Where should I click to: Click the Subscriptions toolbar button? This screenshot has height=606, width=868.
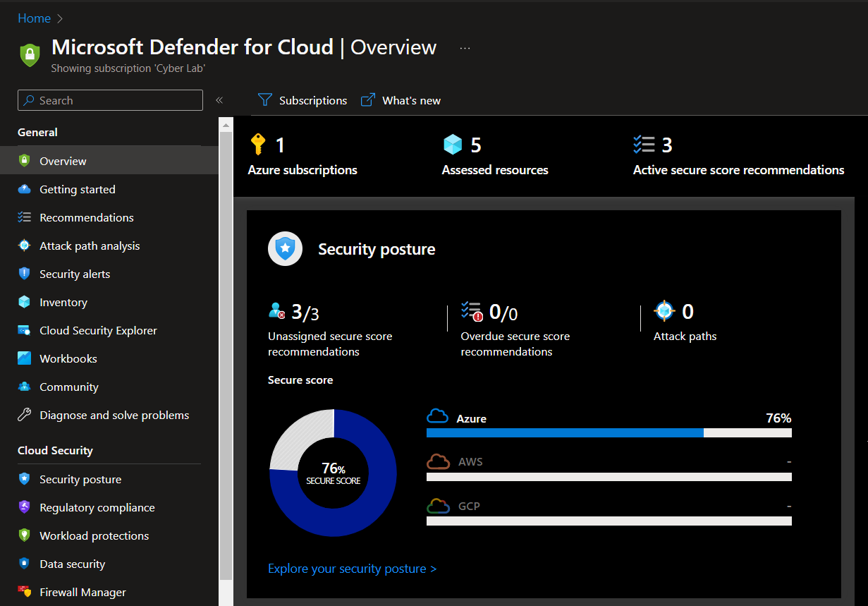click(302, 100)
